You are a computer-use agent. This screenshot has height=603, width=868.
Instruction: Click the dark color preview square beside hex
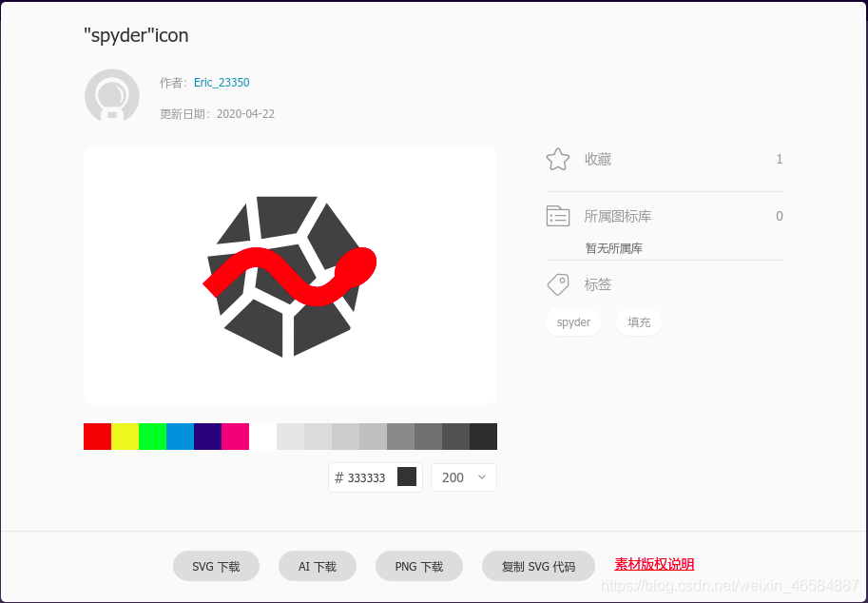coord(407,477)
